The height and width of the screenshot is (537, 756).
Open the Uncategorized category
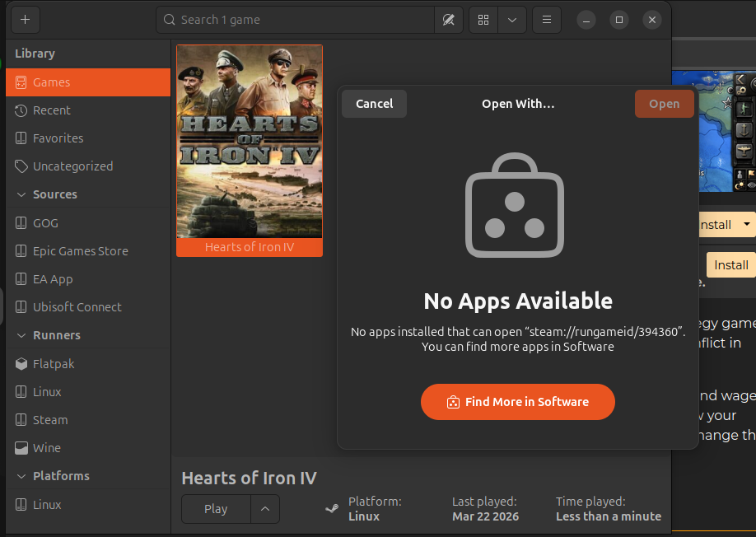[x=88, y=166]
